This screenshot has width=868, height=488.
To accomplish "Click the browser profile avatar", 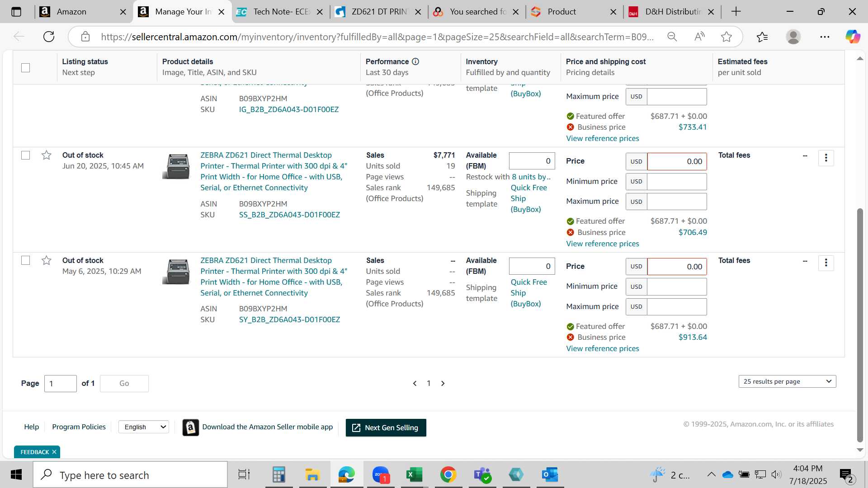I will point(793,37).
